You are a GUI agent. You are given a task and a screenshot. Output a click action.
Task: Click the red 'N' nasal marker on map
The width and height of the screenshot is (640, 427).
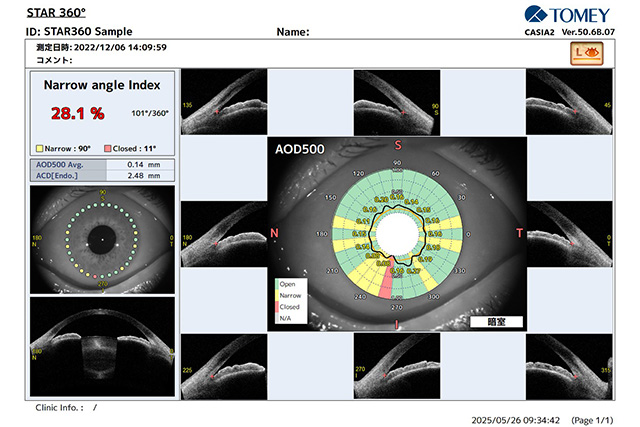click(x=275, y=233)
